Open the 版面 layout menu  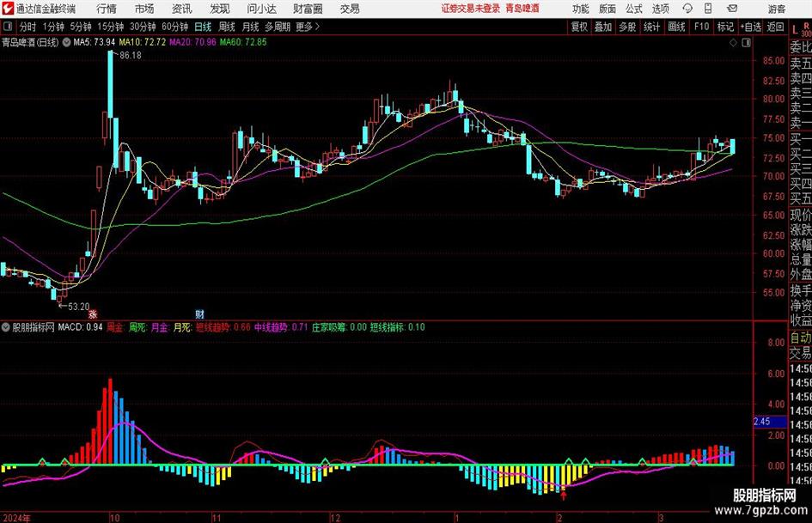pyautogui.click(x=607, y=9)
